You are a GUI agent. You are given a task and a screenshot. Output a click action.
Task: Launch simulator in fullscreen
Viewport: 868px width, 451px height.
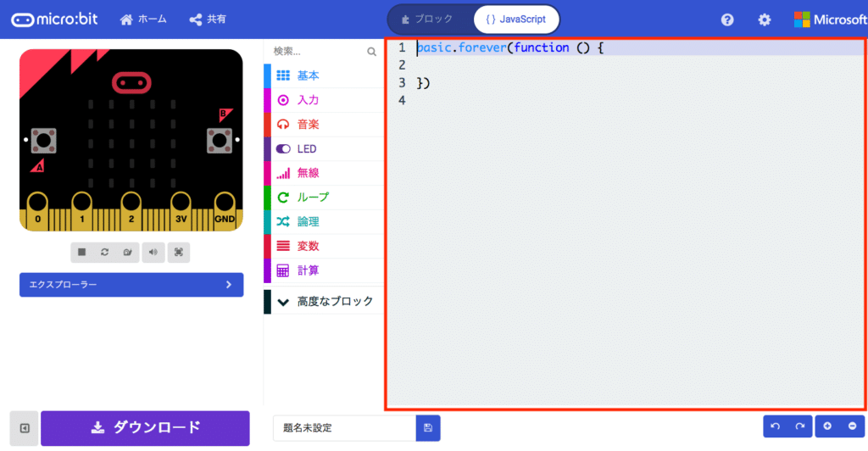(x=179, y=253)
